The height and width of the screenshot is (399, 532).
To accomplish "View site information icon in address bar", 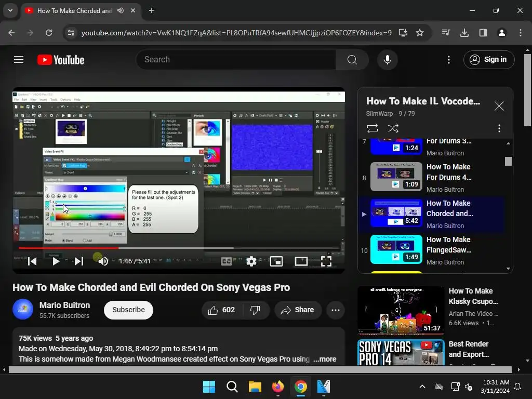I will click(71, 33).
